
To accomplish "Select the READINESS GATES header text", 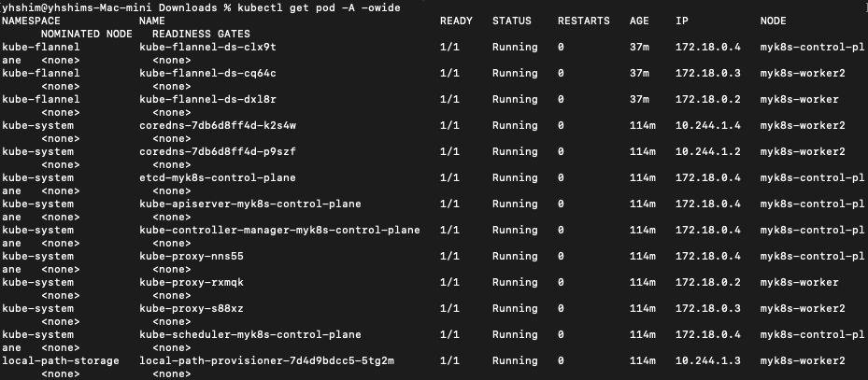I will coord(201,35).
